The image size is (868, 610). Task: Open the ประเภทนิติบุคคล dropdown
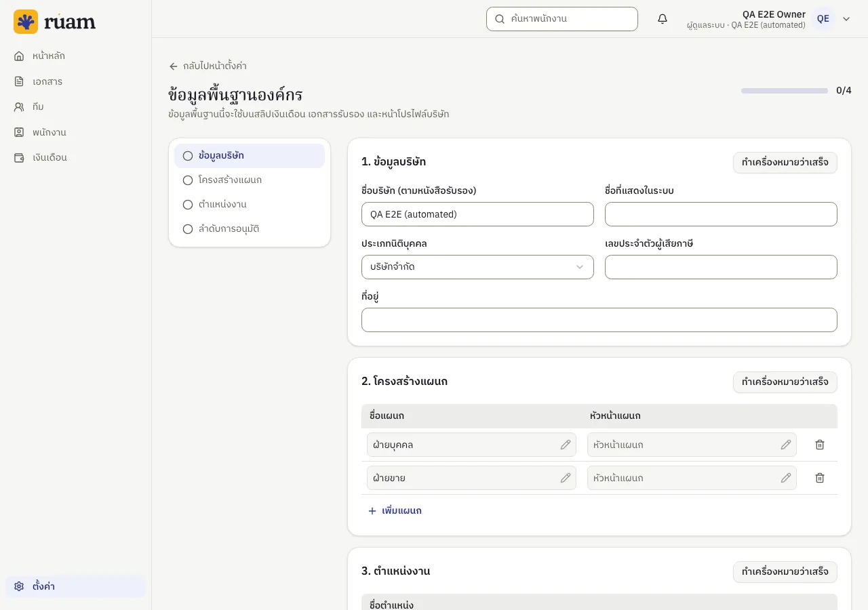[x=477, y=267]
